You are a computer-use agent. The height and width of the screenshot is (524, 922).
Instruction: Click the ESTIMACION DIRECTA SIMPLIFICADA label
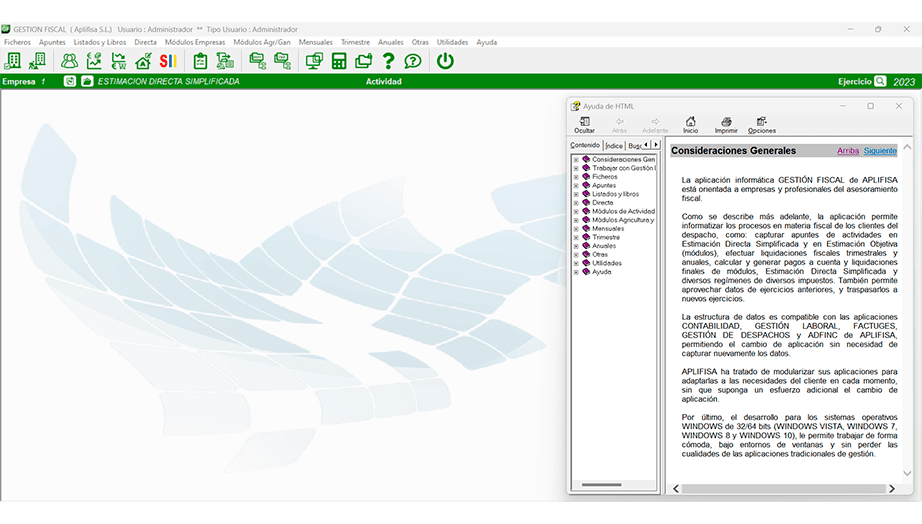(169, 81)
